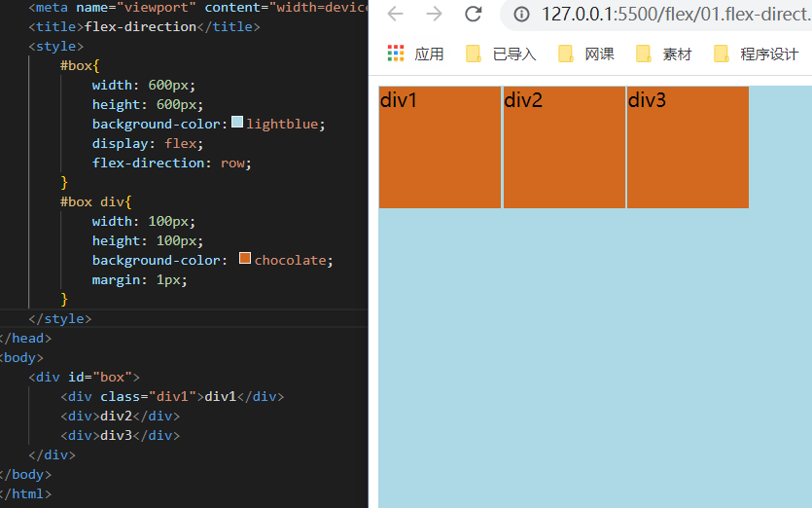Click the class="div1" div line
This screenshot has height=508, width=812.
pyautogui.click(x=172, y=396)
